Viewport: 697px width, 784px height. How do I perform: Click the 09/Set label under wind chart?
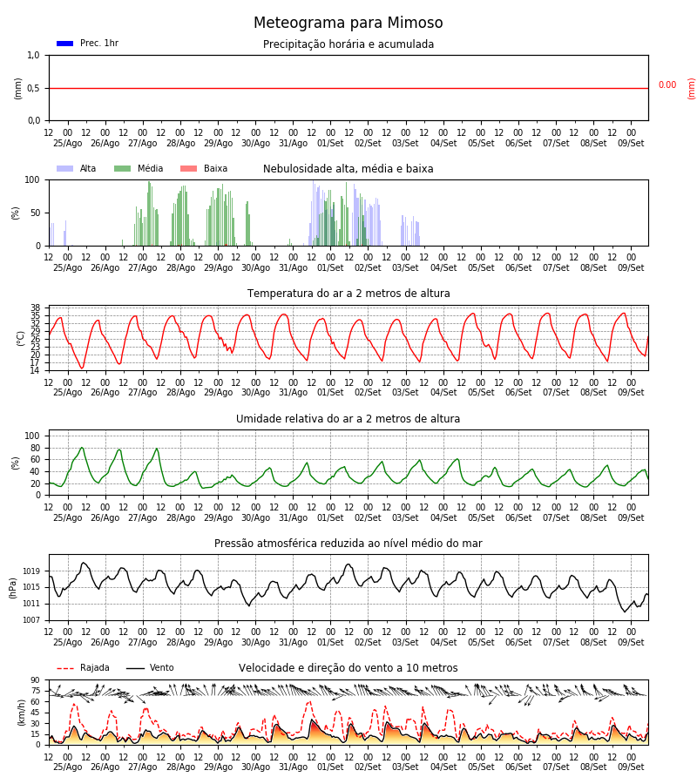click(x=631, y=767)
